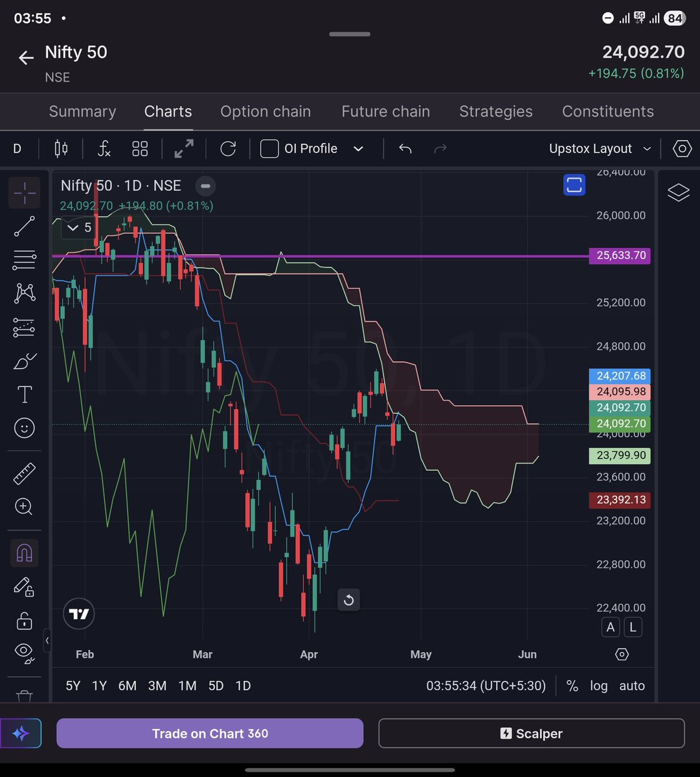
Task: Open the Scalper button
Action: point(532,734)
